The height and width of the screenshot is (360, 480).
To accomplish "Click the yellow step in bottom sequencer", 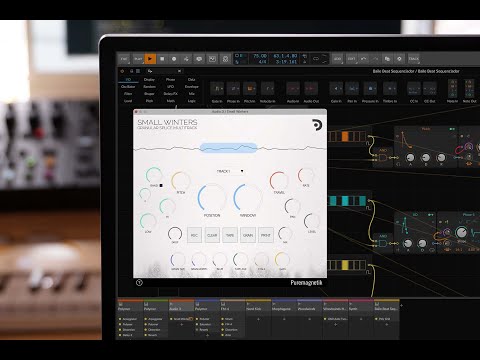I will click(x=345, y=265).
